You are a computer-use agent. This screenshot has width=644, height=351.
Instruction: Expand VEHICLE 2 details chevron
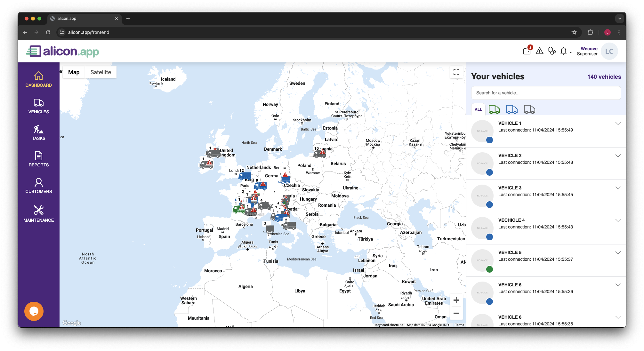(618, 156)
